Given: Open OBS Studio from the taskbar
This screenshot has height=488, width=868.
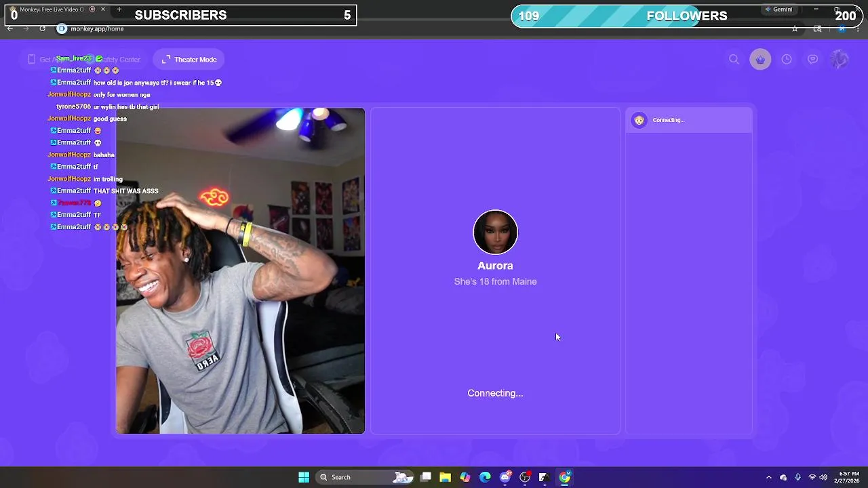Looking at the screenshot, I should pos(525,477).
